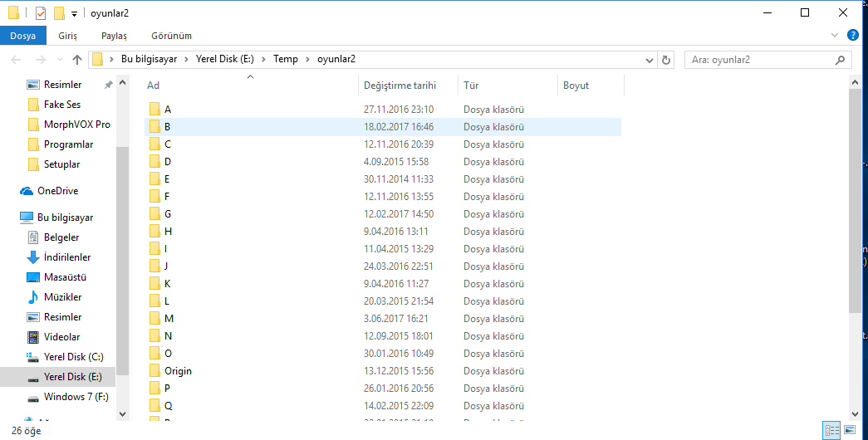Select the pinned Resimler quick access item

tap(62, 85)
